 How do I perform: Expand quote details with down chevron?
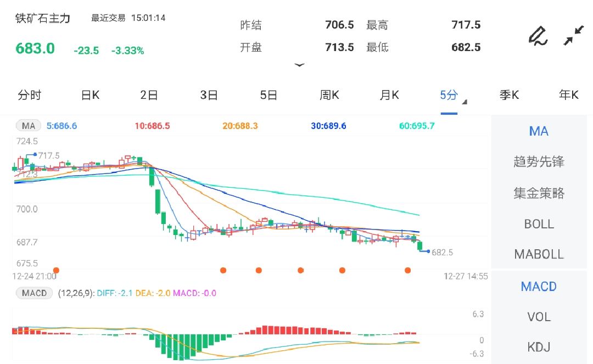[299, 65]
